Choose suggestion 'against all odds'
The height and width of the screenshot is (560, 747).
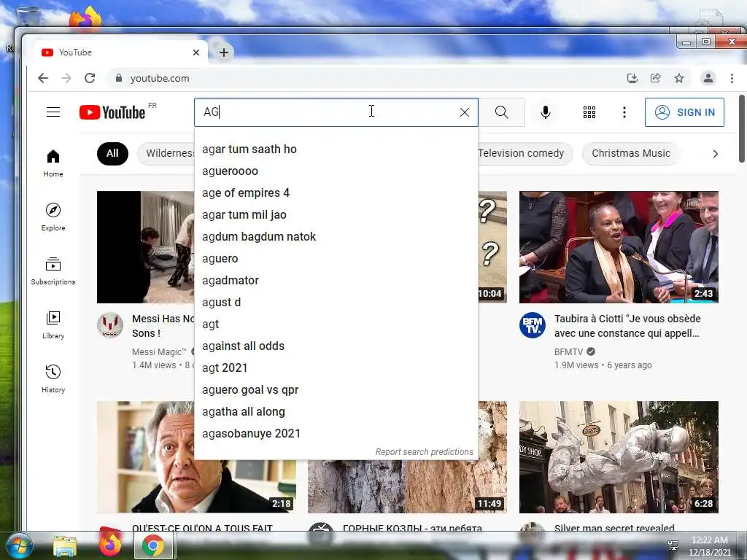[336, 346]
